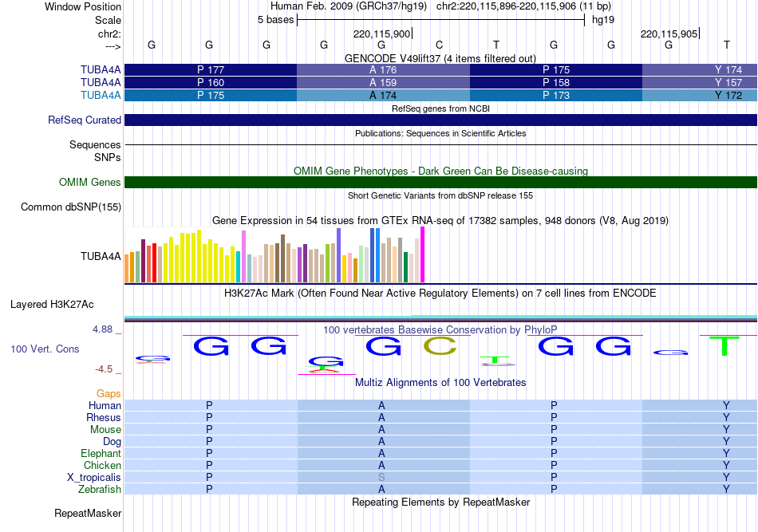Click the Dog species label
This screenshot has width=758, height=532.
point(112,441)
